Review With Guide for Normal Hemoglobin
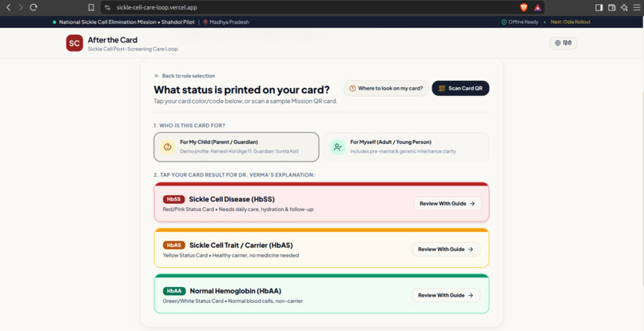The image size is (644, 331). click(x=446, y=295)
